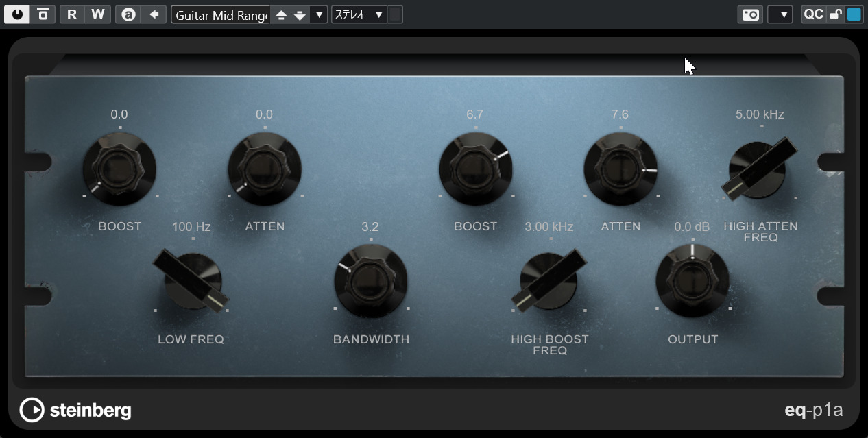Image resolution: width=868 pixels, height=438 pixels.
Task: Click the QC quick controls button
Action: pos(814,14)
